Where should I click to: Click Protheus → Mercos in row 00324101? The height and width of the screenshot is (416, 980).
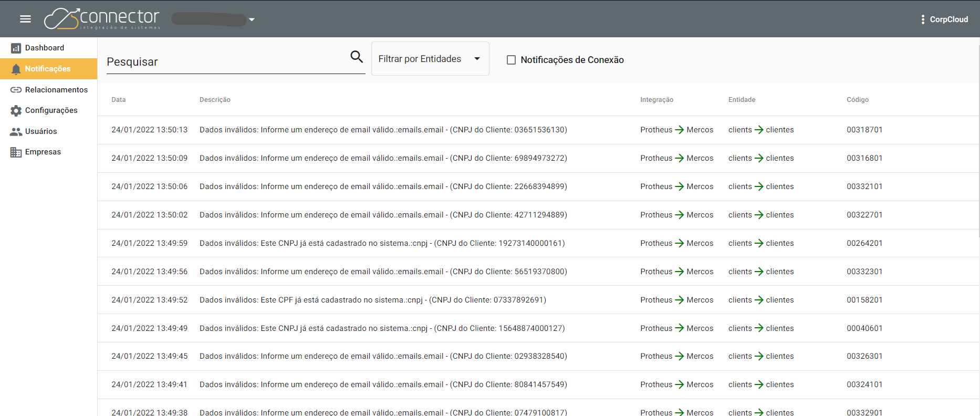tap(677, 384)
